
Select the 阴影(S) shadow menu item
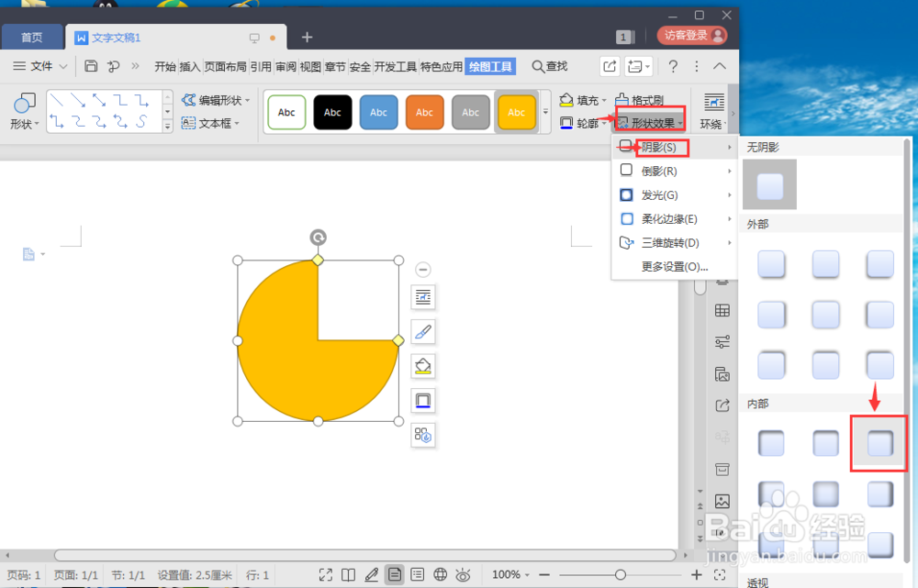(x=676, y=147)
